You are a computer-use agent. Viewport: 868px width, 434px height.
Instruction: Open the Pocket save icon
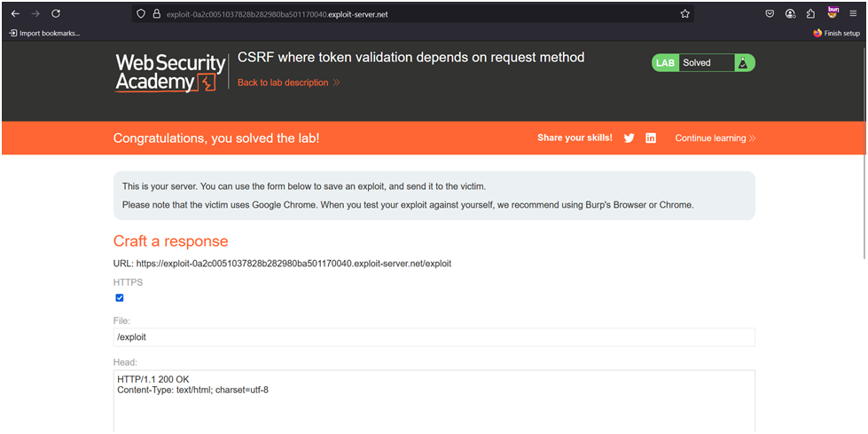[x=768, y=13]
